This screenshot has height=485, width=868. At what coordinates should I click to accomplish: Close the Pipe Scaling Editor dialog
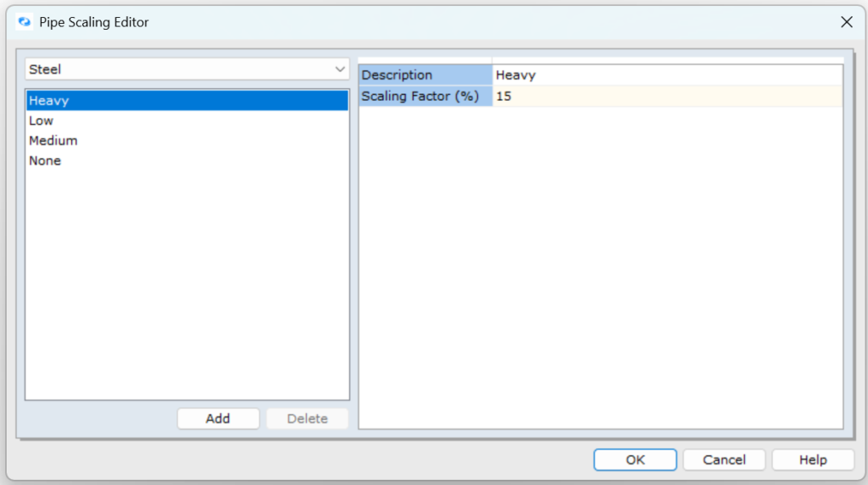pos(847,21)
